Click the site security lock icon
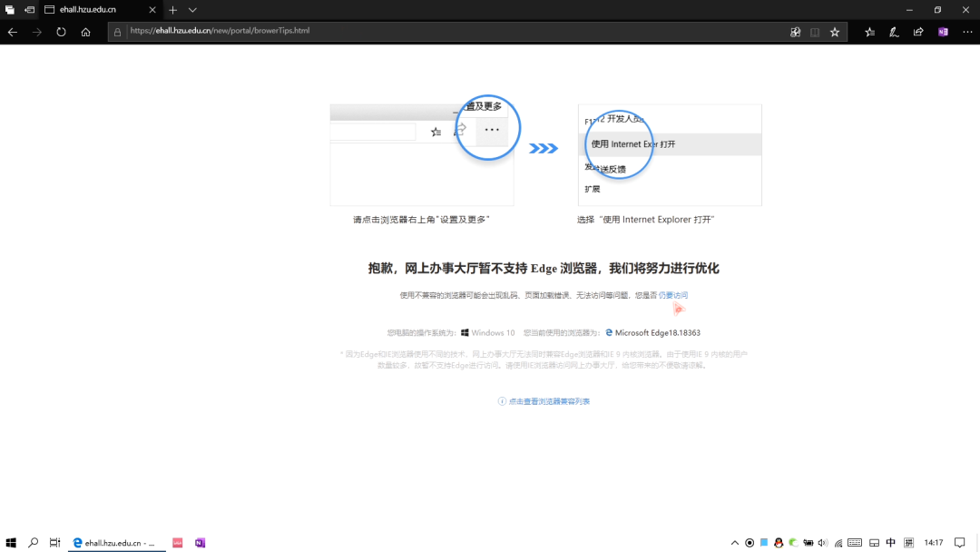This screenshot has height=552, width=980. point(117,32)
